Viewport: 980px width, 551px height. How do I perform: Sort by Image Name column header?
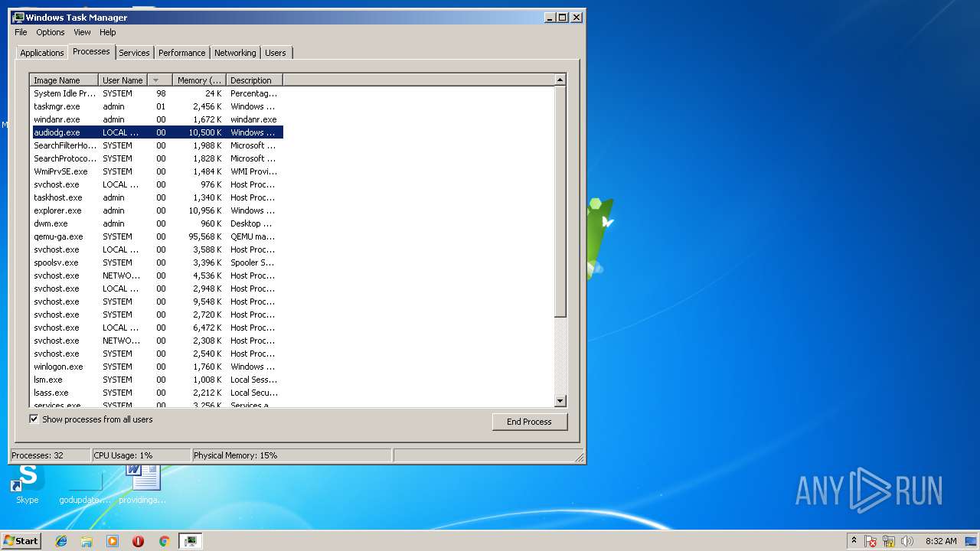click(64, 80)
